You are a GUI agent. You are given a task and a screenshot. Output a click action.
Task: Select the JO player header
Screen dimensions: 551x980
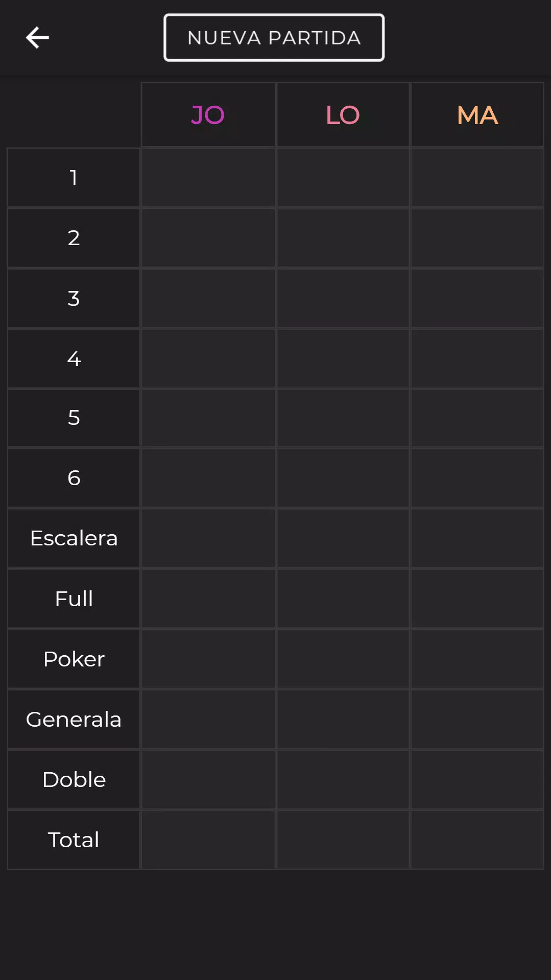[208, 115]
